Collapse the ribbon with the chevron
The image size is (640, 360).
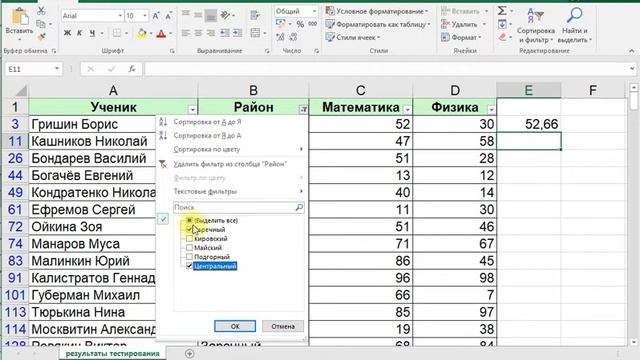[631, 51]
